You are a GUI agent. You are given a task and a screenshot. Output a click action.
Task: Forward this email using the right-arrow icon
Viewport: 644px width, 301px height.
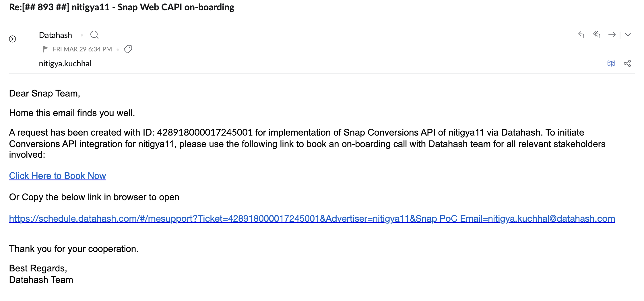pos(612,35)
